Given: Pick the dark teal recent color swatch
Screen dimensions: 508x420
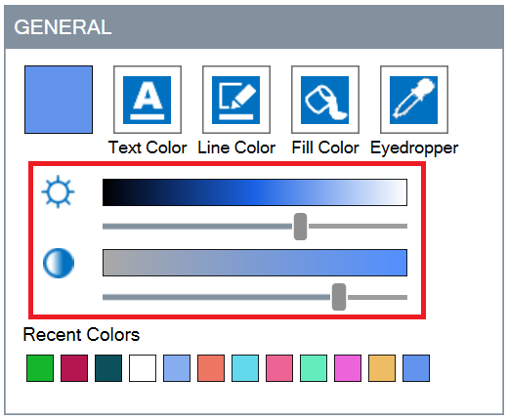Looking at the screenshot, I should (108, 368).
